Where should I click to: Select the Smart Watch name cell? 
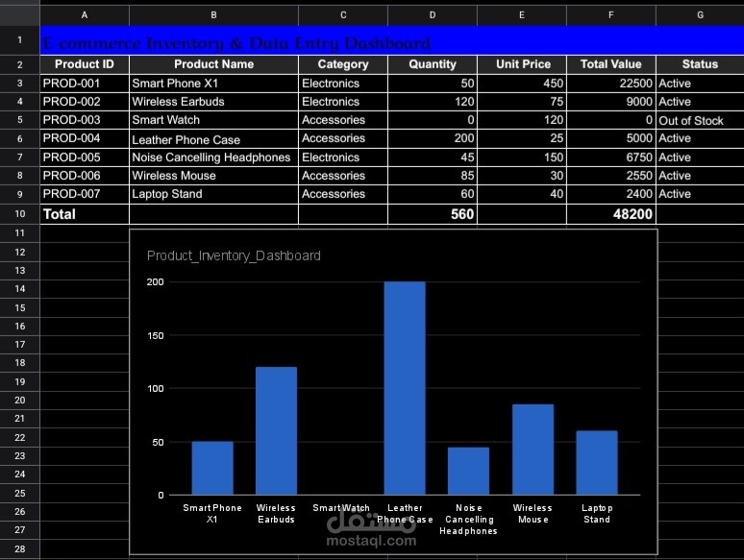[213, 120]
